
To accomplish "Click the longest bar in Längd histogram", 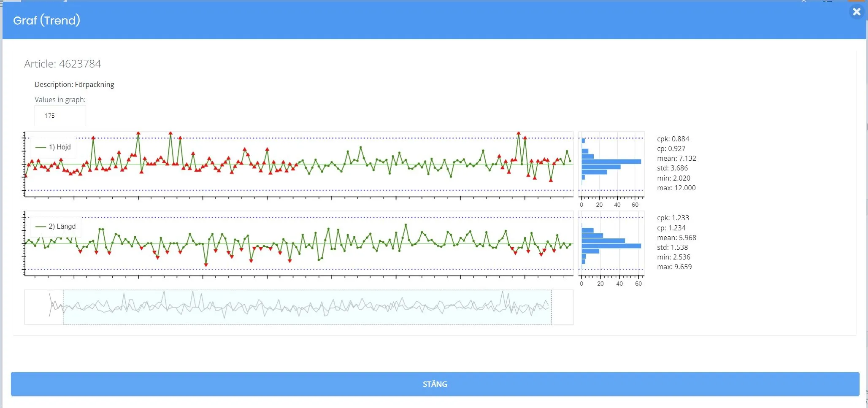I will pyautogui.click(x=611, y=246).
